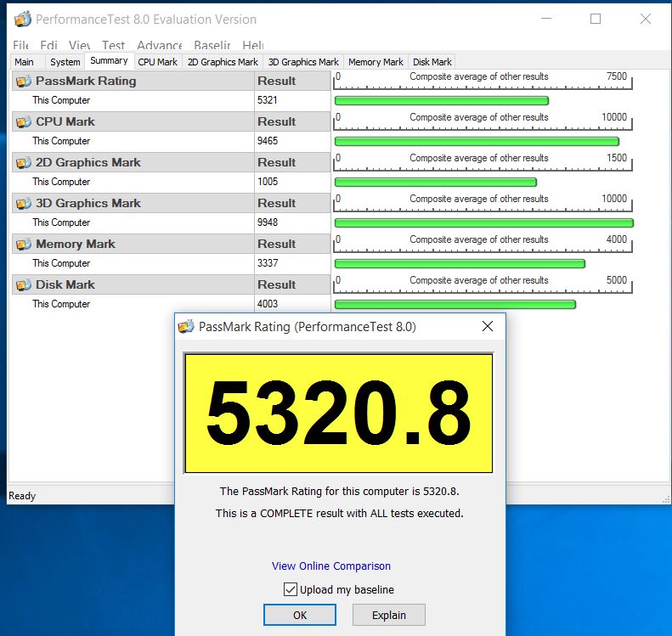Screen dimensions: 672x636
Task: Click This Computer under 2D Graphics Mark
Action: click(x=61, y=182)
